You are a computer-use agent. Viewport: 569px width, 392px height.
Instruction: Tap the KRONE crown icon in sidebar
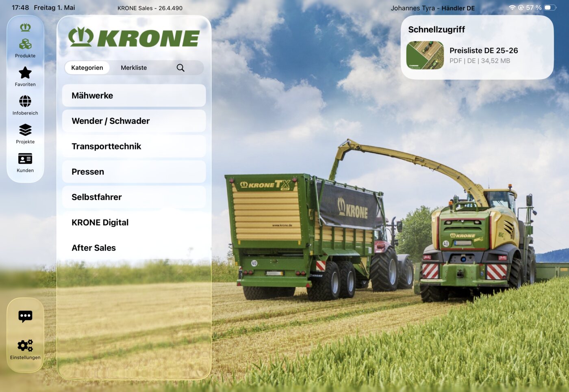click(x=25, y=27)
